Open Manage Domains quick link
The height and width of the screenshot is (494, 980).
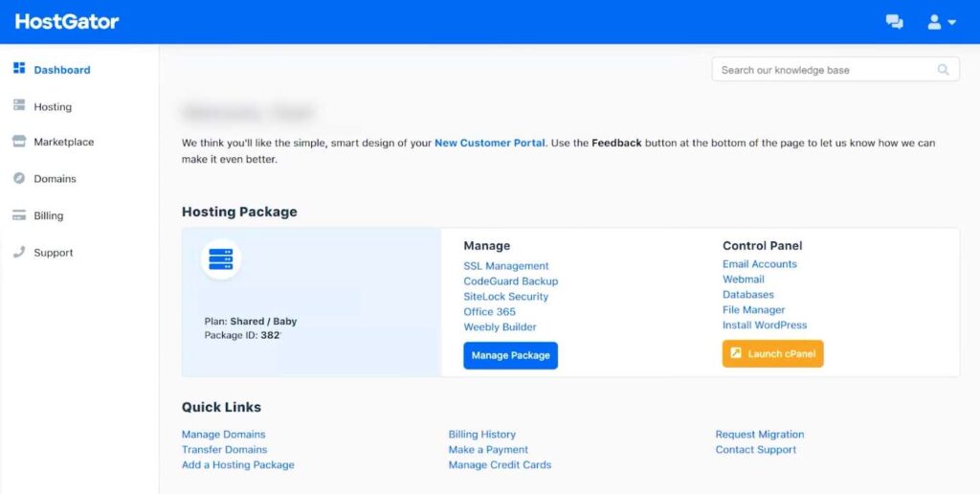click(223, 434)
